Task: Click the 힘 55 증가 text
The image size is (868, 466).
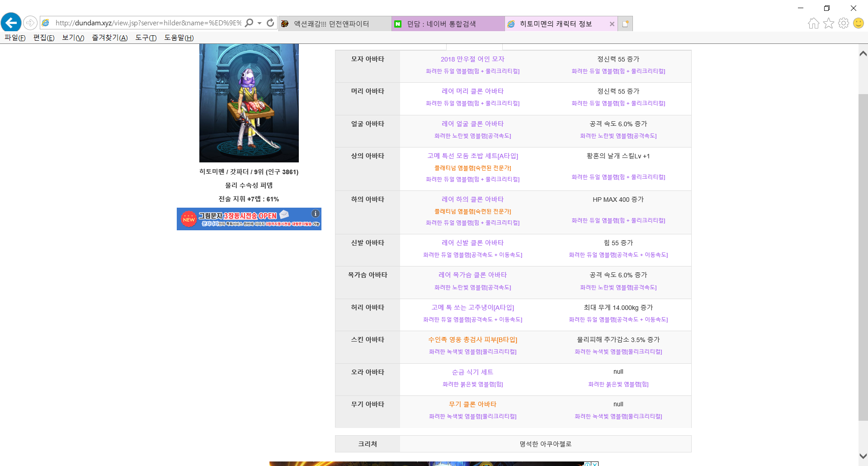Action: click(x=618, y=243)
